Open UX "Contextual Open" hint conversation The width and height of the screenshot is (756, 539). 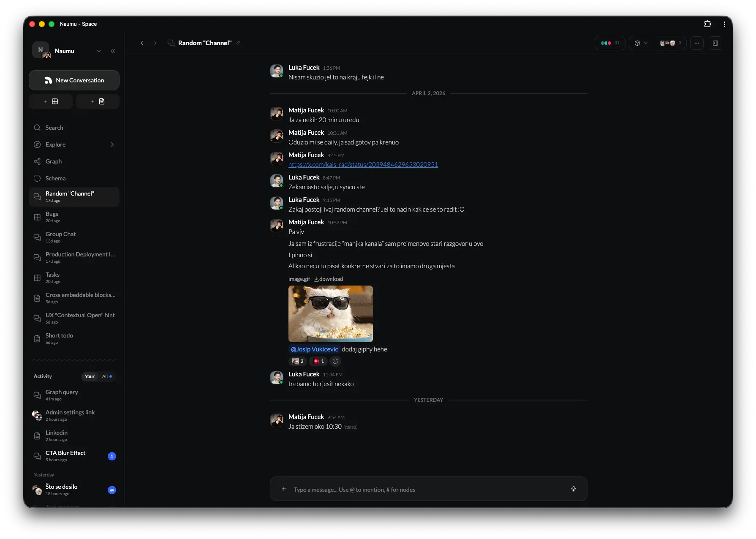[x=74, y=318]
